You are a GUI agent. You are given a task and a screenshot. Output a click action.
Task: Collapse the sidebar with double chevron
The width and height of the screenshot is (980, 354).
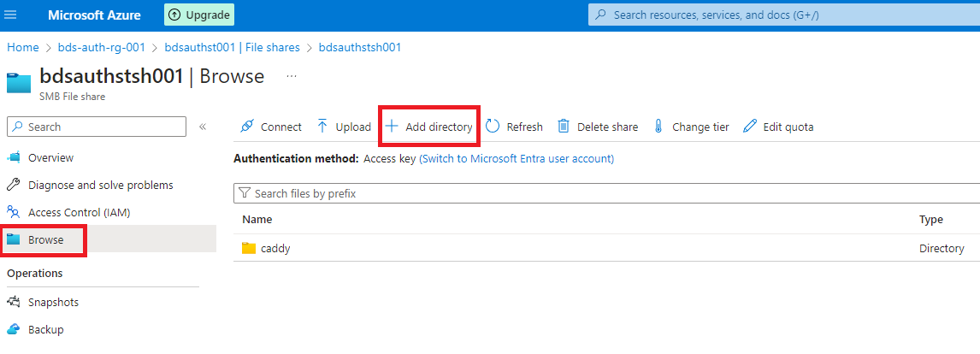pyautogui.click(x=203, y=127)
